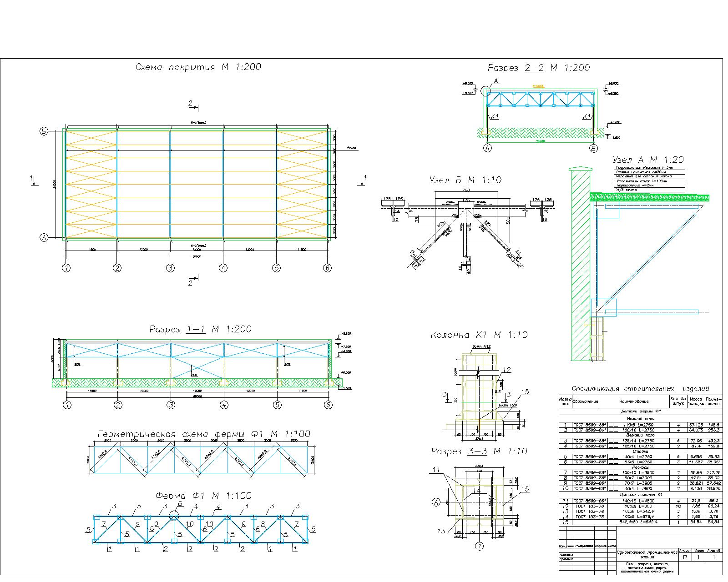Click the "Листов" title block header
This screenshot has height=582, width=728.
[x=713, y=551]
